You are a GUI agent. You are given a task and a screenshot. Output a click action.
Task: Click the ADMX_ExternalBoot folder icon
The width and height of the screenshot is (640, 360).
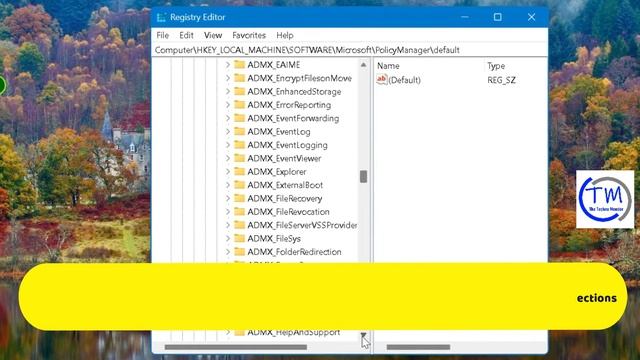[x=240, y=184]
